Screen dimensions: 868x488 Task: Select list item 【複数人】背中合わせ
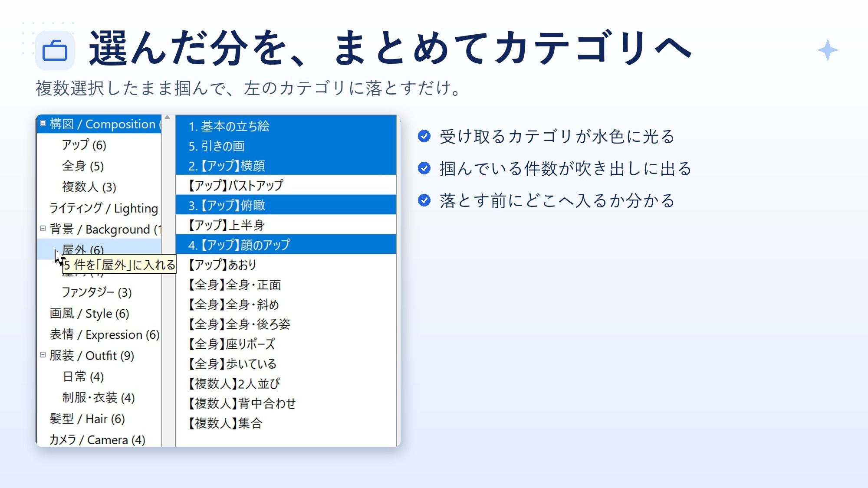(286, 403)
